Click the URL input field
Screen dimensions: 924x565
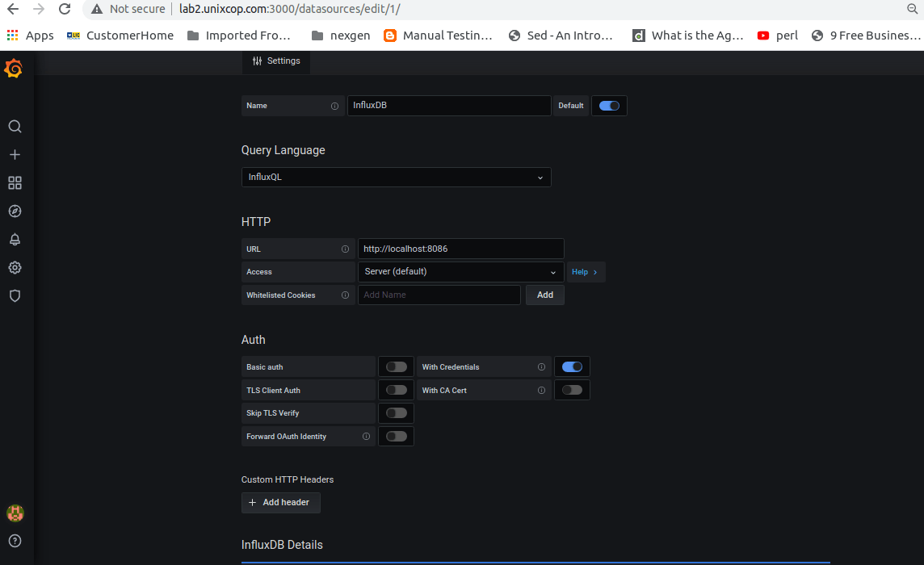[x=461, y=249]
